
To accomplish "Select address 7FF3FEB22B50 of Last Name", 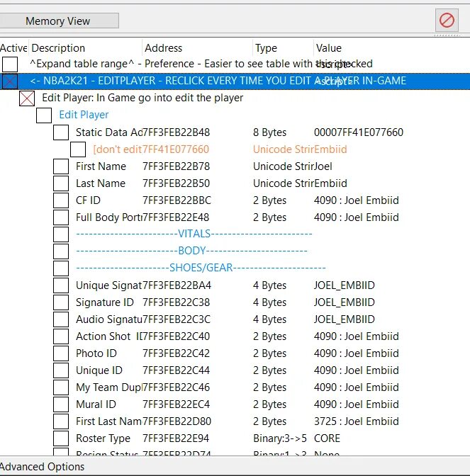I will pos(176,183).
